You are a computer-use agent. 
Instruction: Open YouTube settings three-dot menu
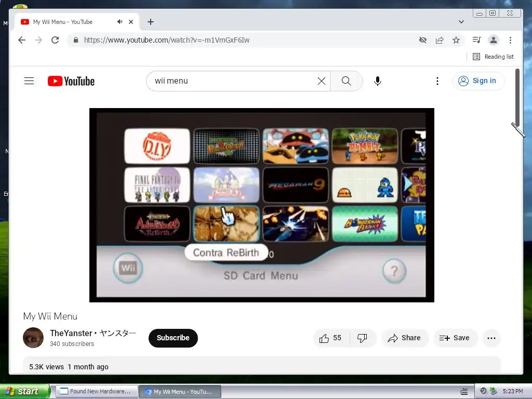coord(437,81)
